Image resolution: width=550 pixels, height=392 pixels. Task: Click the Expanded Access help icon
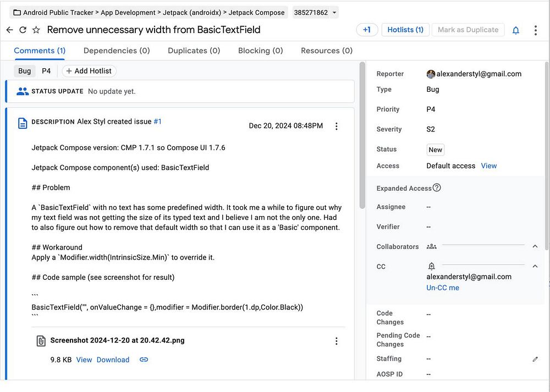[x=437, y=187]
